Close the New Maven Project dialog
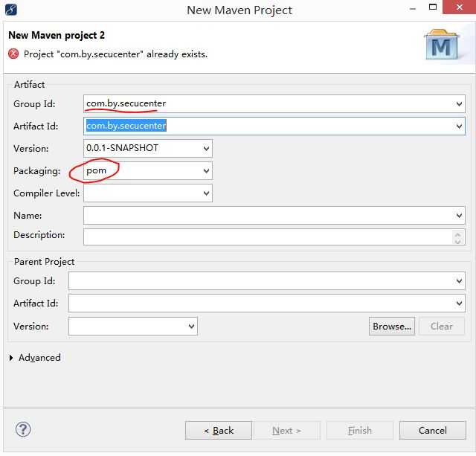 tap(459, 7)
